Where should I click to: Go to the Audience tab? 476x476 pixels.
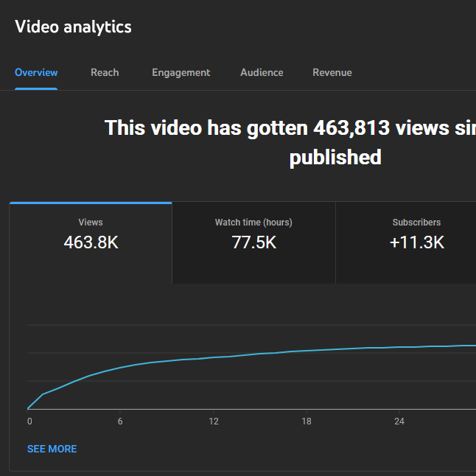pyautogui.click(x=262, y=72)
